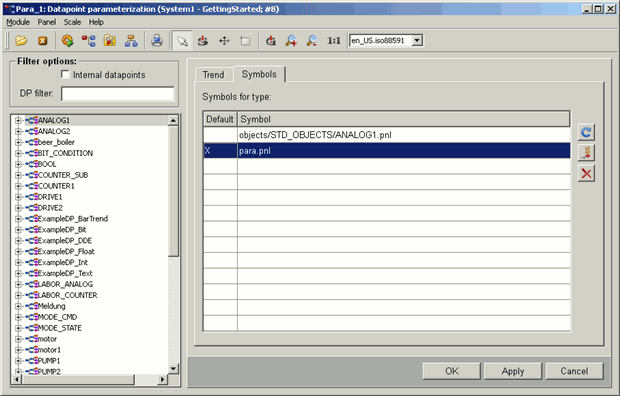Select the LABOR_ANALOG tree item

coord(65,284)
